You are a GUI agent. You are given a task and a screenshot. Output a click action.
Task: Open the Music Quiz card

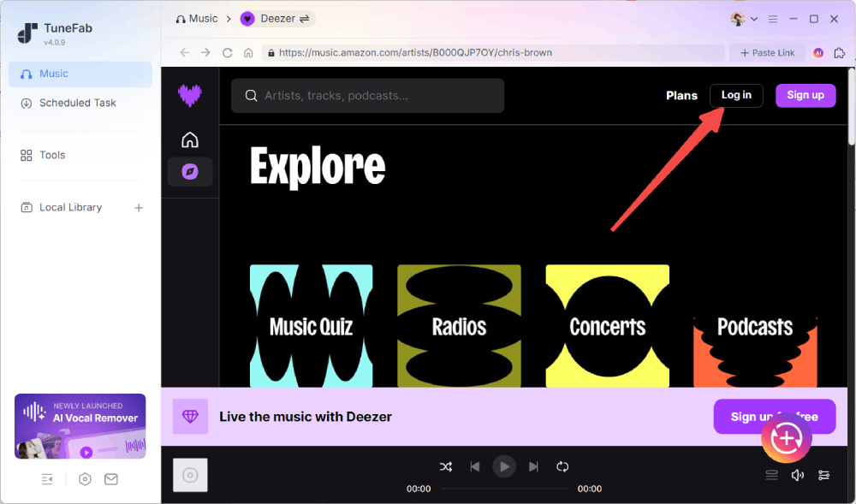click(x=312, y=326)
